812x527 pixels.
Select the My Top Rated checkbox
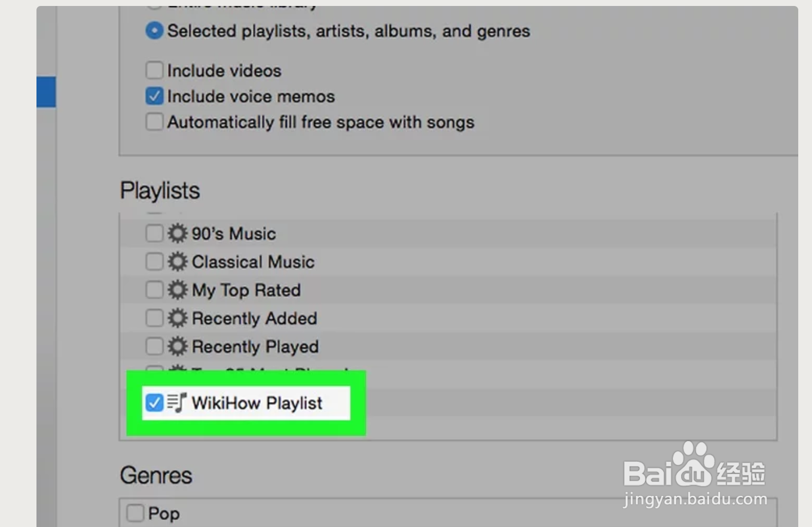click(x=154, y=290)
